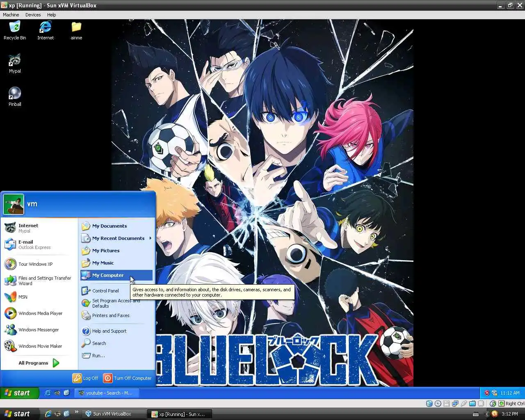Open My Music from Start menu
Viewport: 525px width, 420px height.
point(116,263)
